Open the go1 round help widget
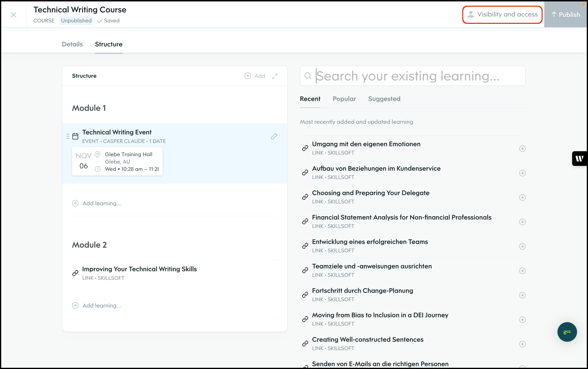 point(567,332)
